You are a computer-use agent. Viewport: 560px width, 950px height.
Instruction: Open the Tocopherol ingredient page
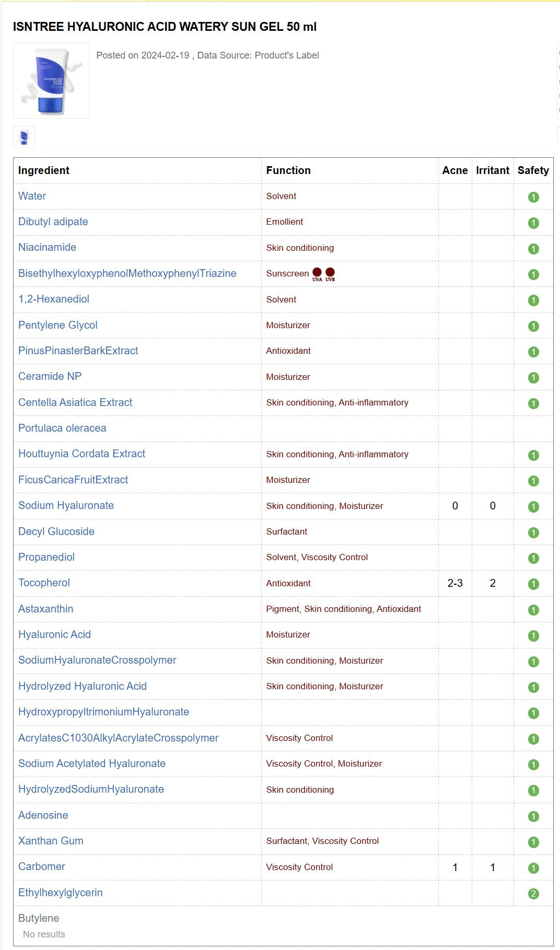44,583
